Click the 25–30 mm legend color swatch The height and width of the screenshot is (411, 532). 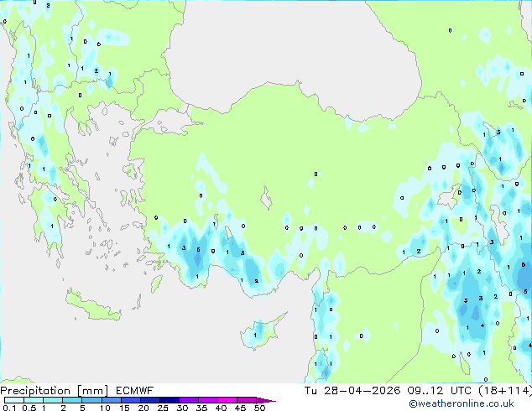(x=169, y=400)
